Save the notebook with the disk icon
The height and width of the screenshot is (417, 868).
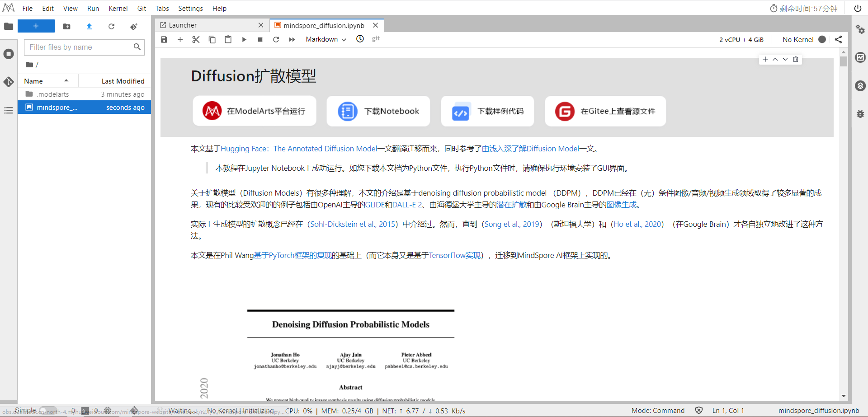point(164,39)
